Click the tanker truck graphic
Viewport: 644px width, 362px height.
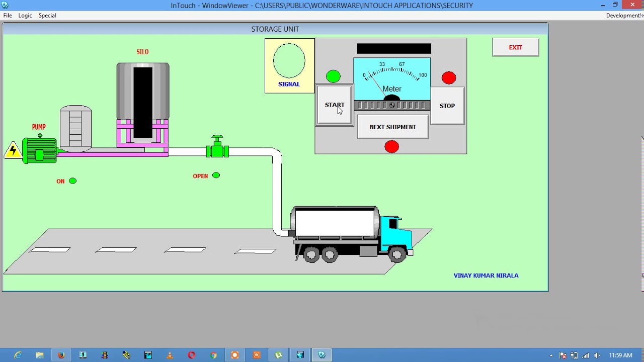[x=352, y=234]
